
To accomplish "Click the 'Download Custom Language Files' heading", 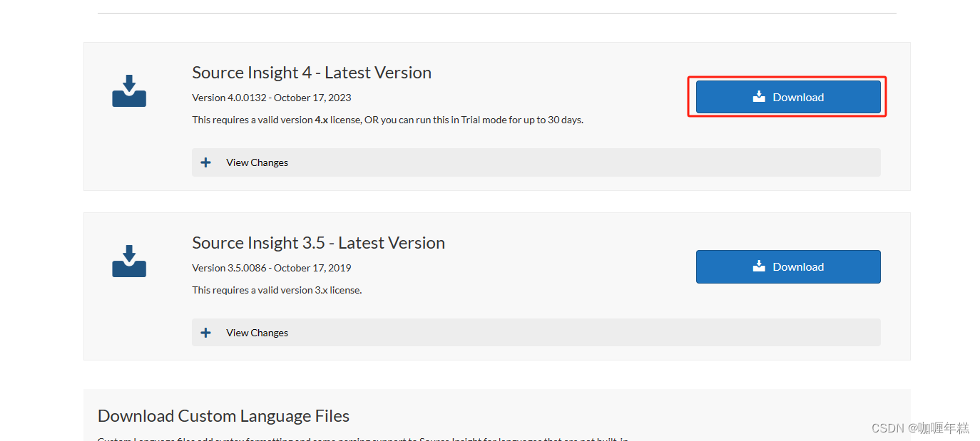I will [223, 416].
